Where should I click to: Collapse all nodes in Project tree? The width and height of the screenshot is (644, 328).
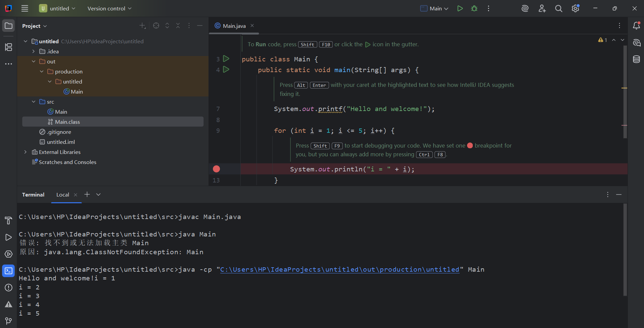pos(178,25)
